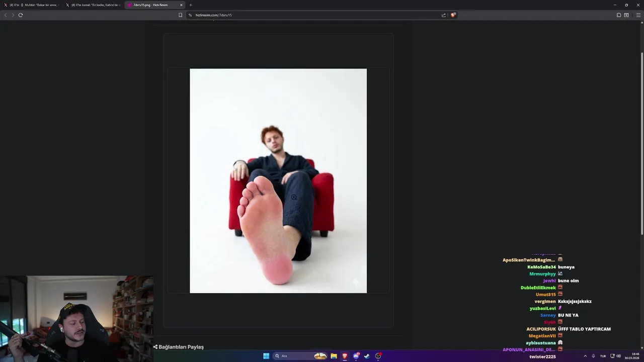Switch the TUR keyboard language indicator
The height and width of the screenshot is (362, 644).
pyautogui.click(x=603, y=356)
